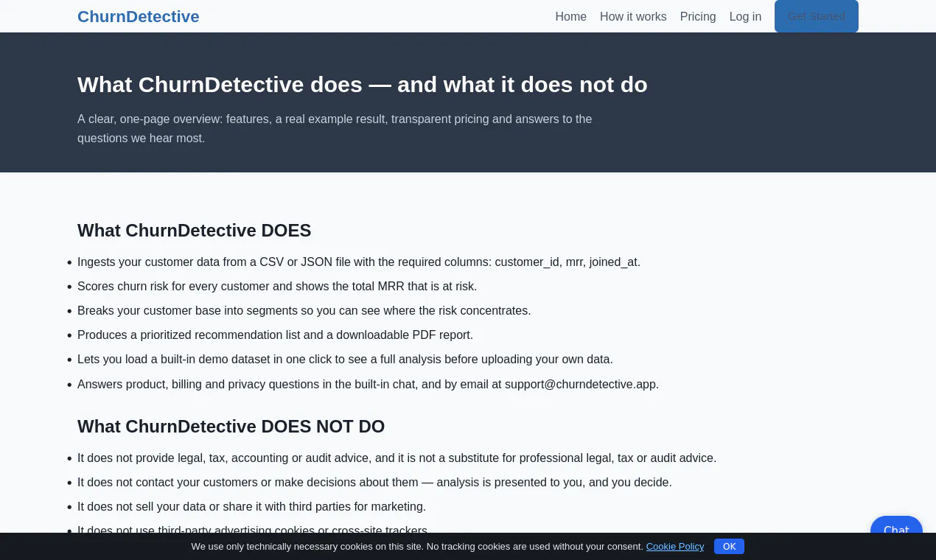
Task: Open the How it works page
Action: click(633, 16)
